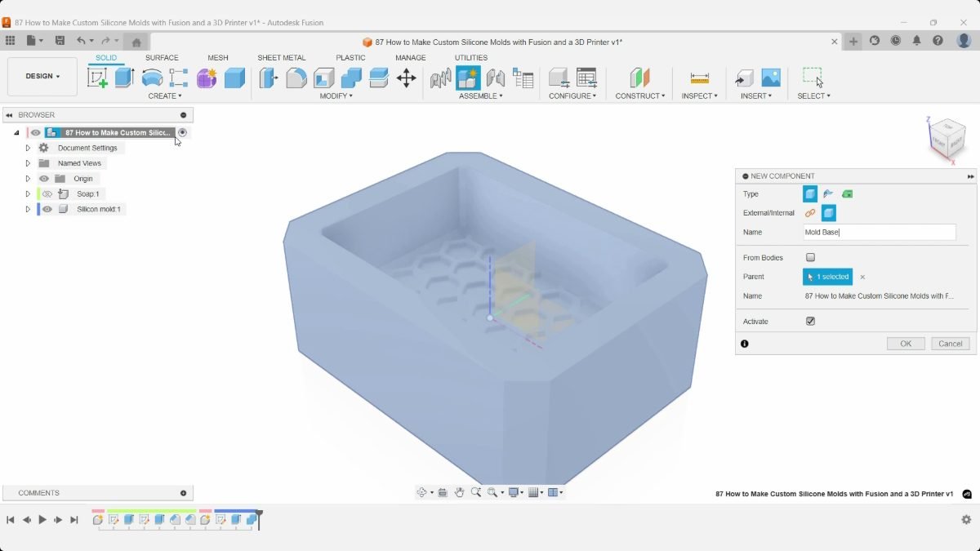The image size is (980, 551).
Task: Click the timeline Play button
Action: coord(42,520)
